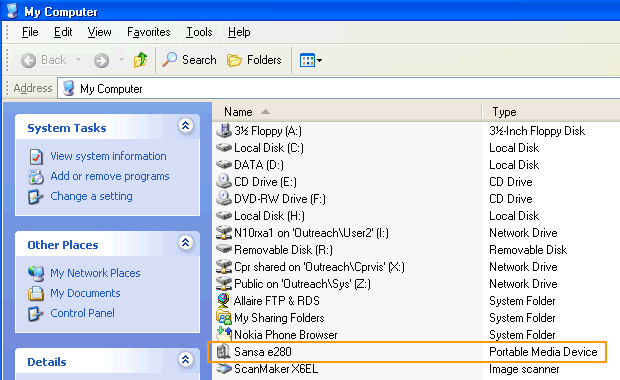Image resolution: width=620 pixels, height=380 pixels.
Task: Select the DVD-RW Drive (F:) icon
Action: pos(223,199)
